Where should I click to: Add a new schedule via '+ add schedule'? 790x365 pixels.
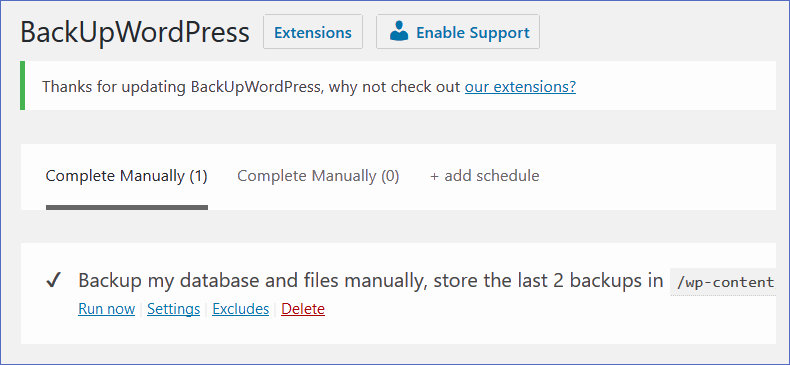(x=485, y=176)
